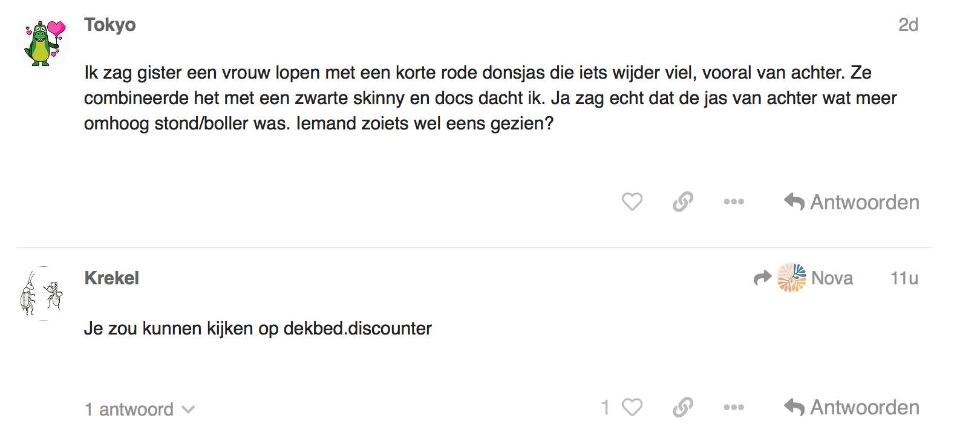980x444 pixels.
Task: Copy link to Krekel's post
Action: (683, 407)
